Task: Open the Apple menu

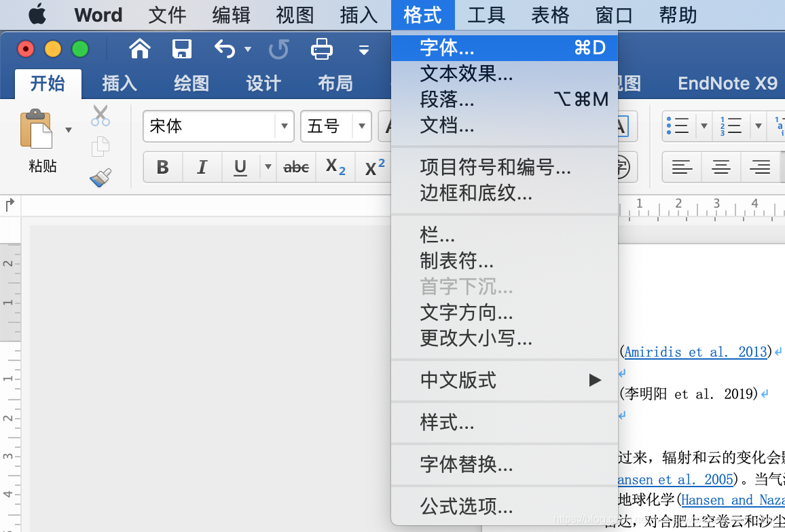Action: click(x=37, y=14)
